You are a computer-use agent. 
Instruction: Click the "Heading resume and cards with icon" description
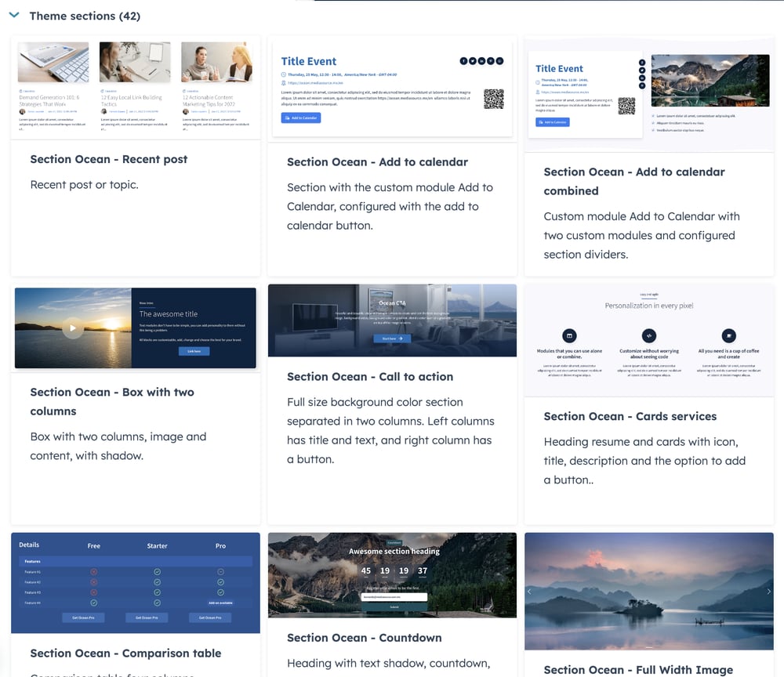point(644,461)
